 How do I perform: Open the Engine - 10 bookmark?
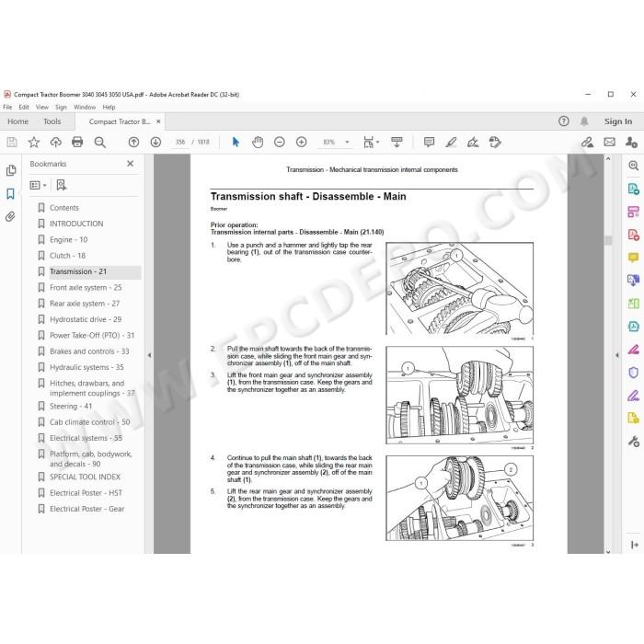(x=69, y=240)
